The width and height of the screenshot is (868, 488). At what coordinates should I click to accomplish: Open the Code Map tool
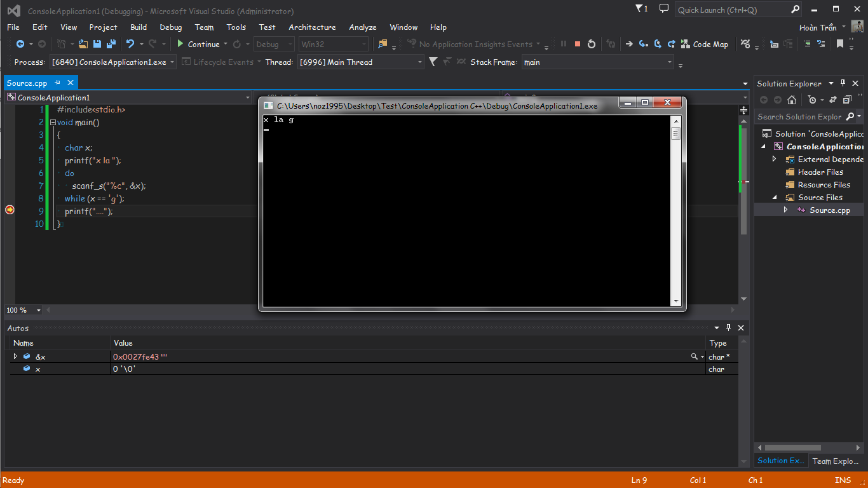tap(705, 44)
